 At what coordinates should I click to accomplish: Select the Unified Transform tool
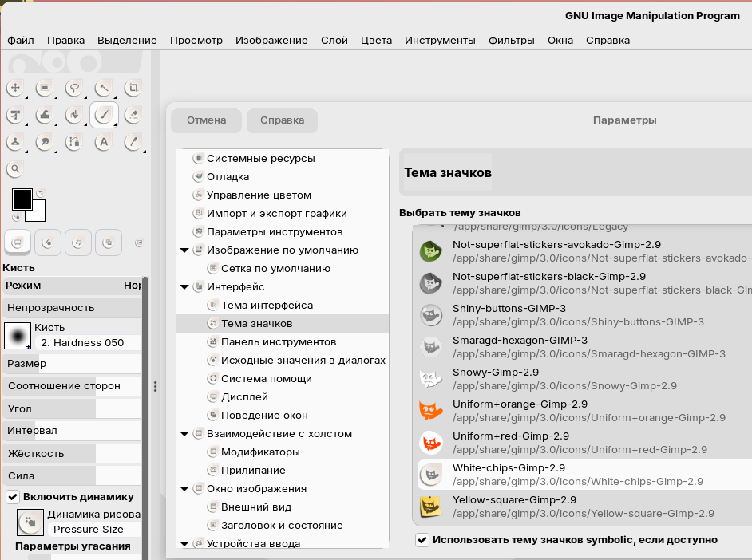(x=15, y=115)
